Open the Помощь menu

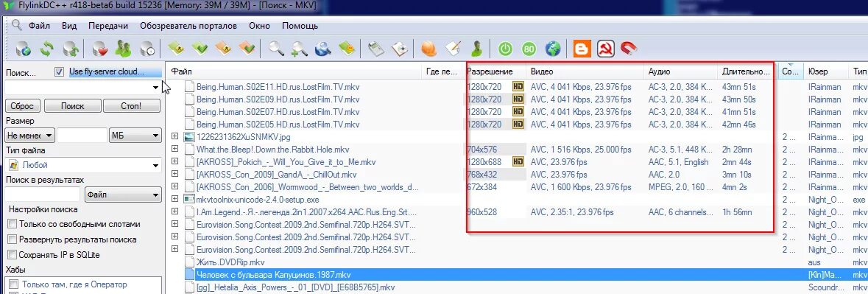pyautogui.click(x=300, y=26)
